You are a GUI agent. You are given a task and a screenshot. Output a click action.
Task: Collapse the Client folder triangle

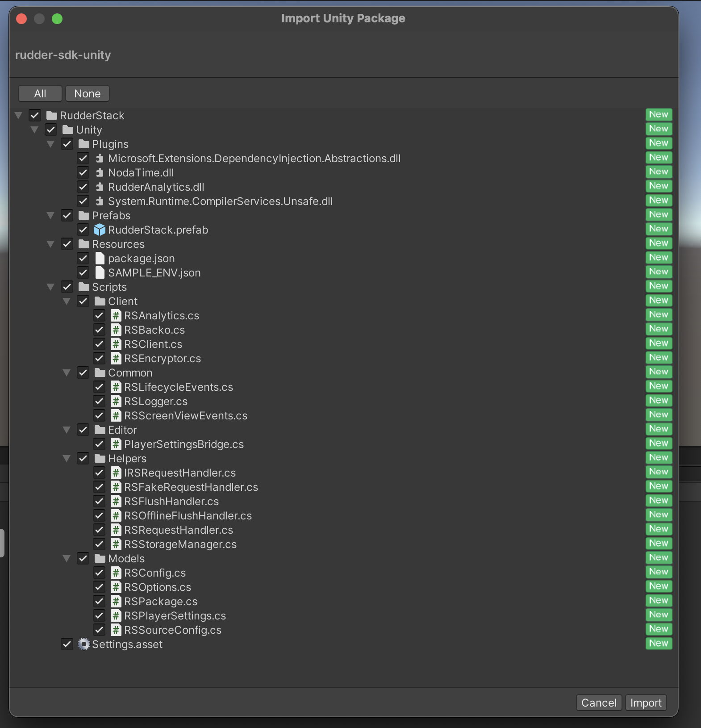(x=67, y=301)
